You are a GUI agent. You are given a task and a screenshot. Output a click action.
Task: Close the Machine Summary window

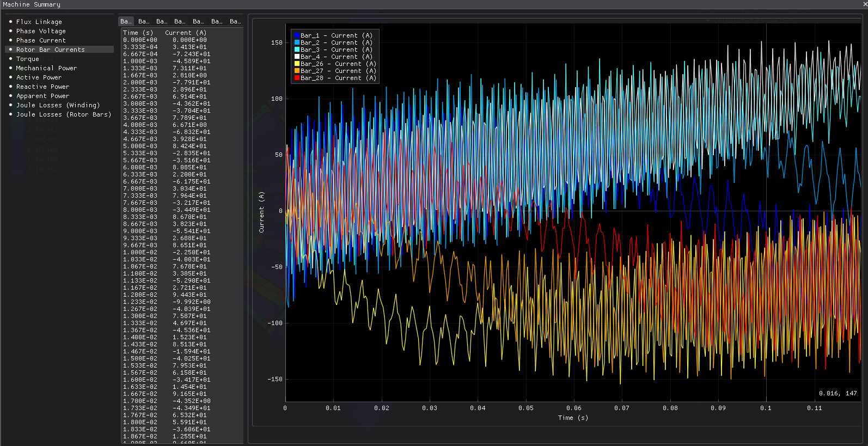click(865, 4)
